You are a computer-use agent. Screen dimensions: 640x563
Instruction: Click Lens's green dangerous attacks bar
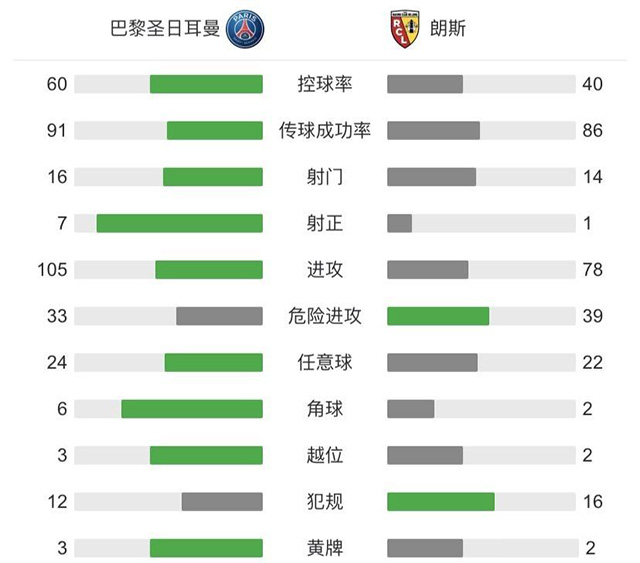point(438,316)
